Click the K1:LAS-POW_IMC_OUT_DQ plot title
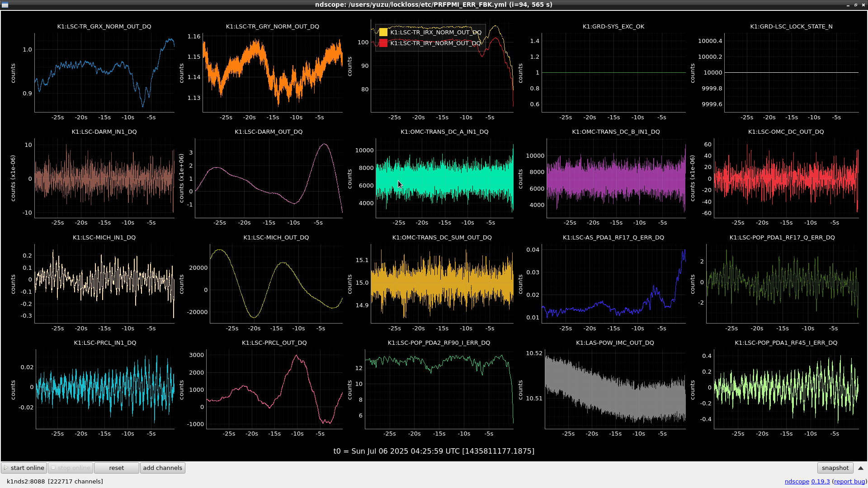 [615, 343]
